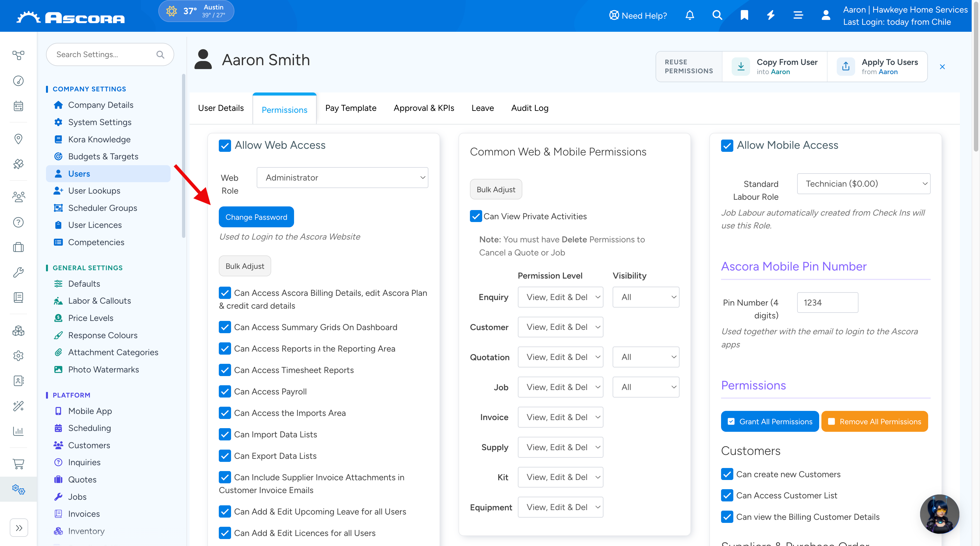The width and height of the screenshot is (980, 546).
Task: Open the workflow diagram rail icon
Action: (x=18, y=55)
